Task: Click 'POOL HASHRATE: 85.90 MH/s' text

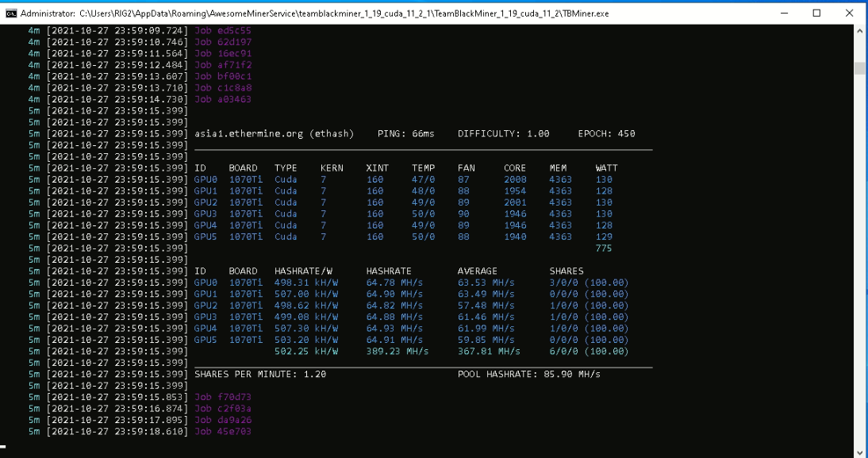Action: (x=529, y=374)
